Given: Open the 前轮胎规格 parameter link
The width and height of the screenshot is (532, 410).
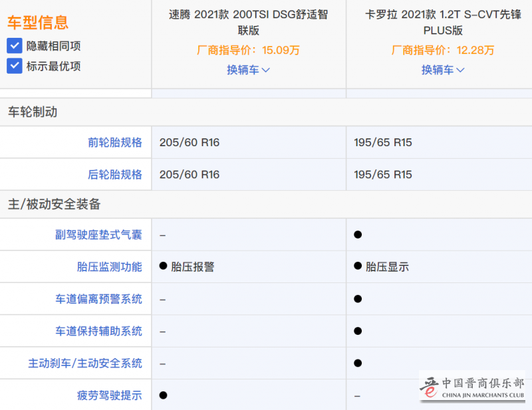Looking at the screenshot, I should [114, 142].
